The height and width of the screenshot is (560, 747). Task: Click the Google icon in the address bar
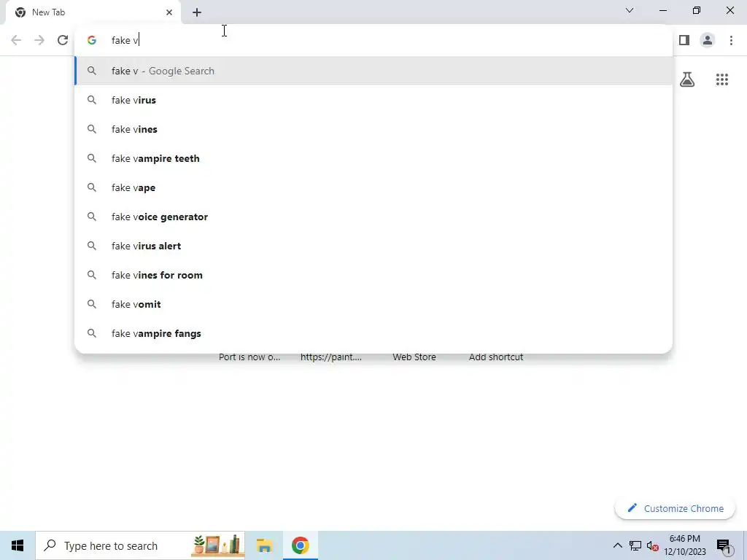[x=92, y=41]
